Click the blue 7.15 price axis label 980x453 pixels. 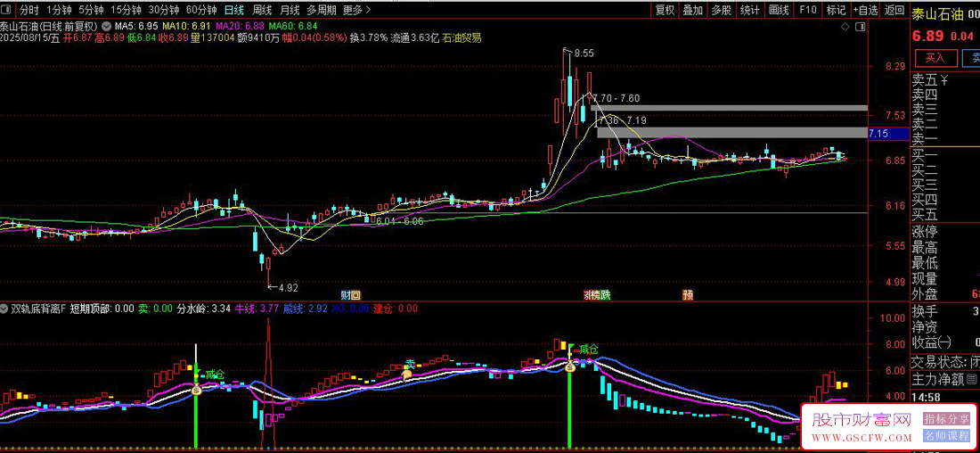888,133
